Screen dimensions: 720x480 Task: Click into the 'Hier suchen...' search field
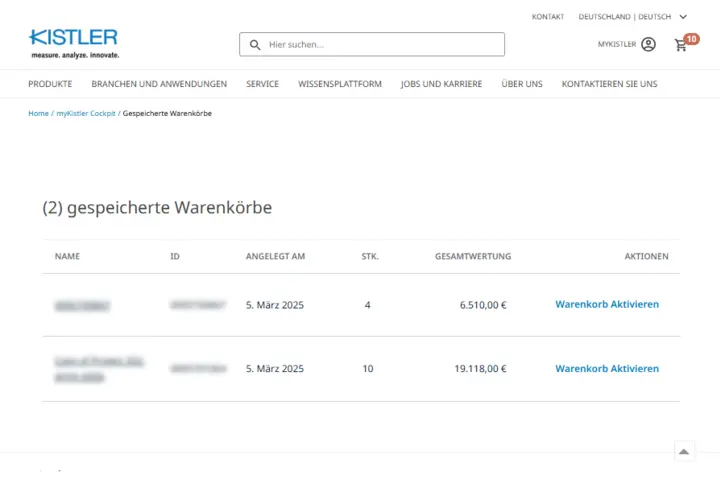click(372, 45)
